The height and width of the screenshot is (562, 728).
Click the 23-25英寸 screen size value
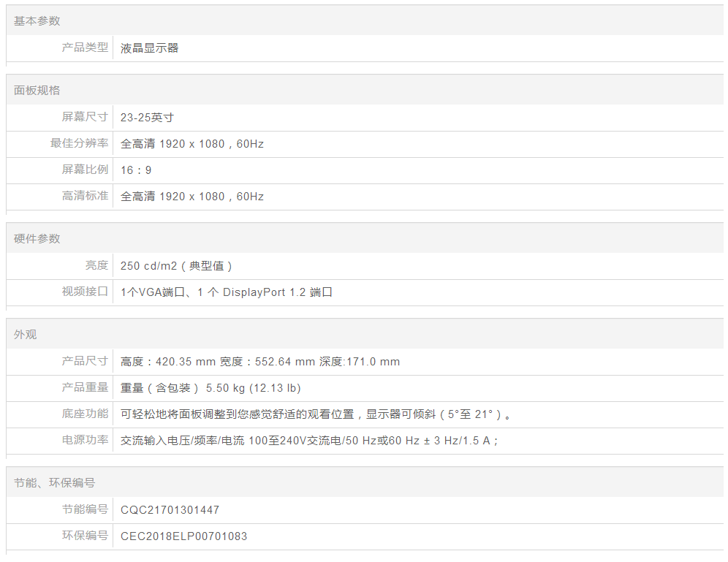pyautogui.click(x=147, y=118)
